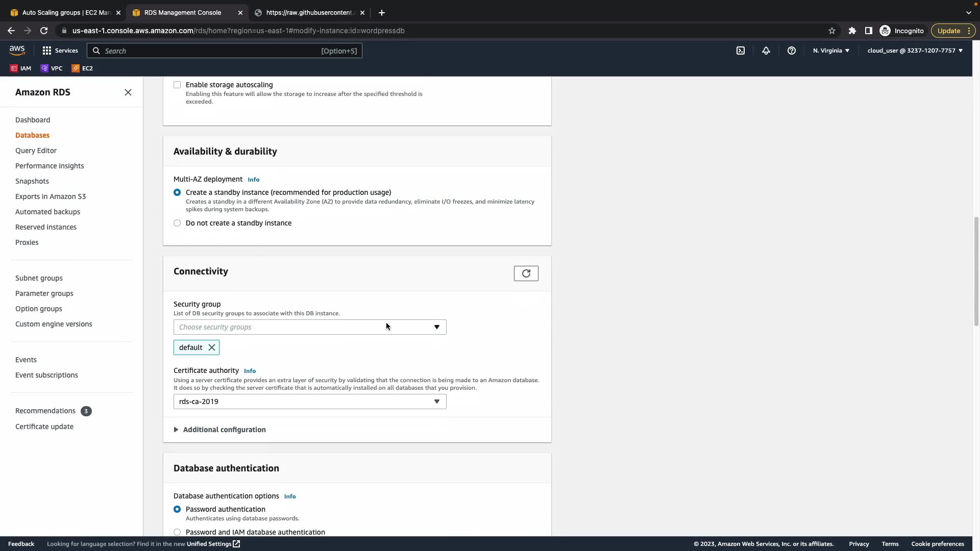980x551 pixels.
Task: Open Snapshots in the RDS sidebar
Action: [32, 181]
